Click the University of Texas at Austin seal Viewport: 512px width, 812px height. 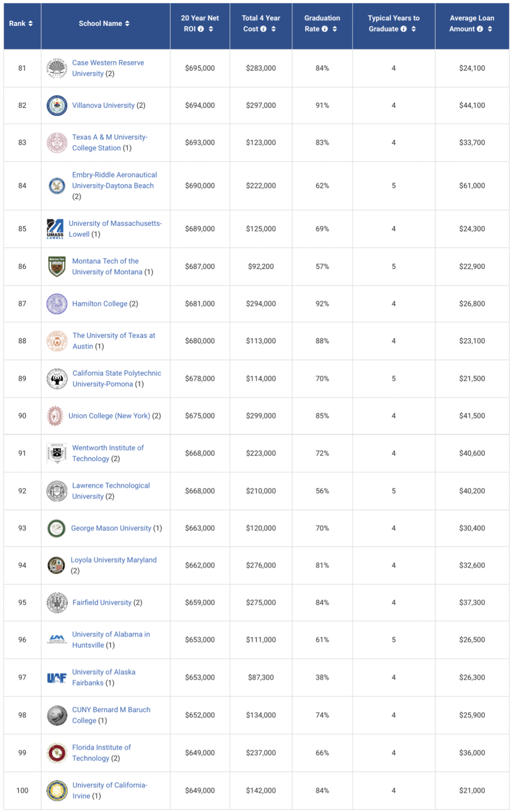[57, 341]
